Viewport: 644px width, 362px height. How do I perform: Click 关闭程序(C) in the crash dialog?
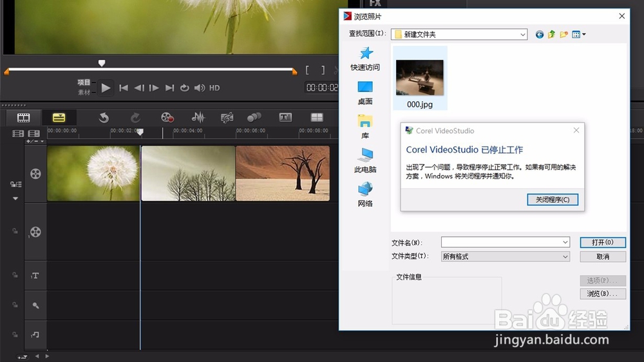pyautogui.click(x=553, y=200)
